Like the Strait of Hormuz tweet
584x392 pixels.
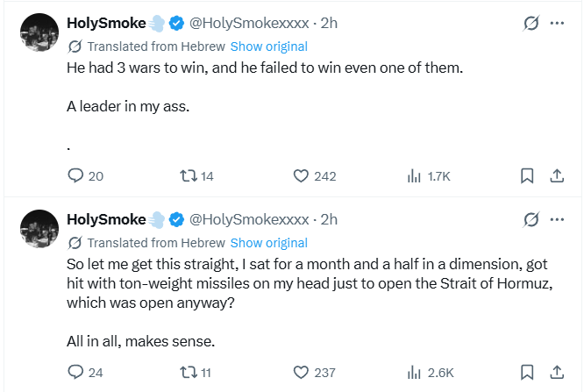[301, 372]
